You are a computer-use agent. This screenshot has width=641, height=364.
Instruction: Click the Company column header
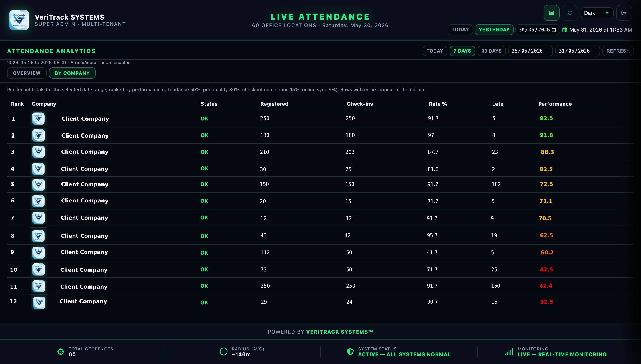44,104
